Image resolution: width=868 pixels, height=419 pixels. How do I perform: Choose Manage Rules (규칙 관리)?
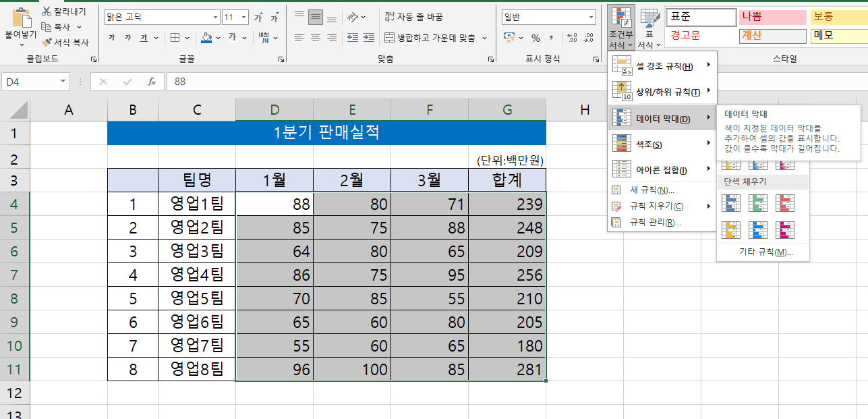(x=662, y=222)
